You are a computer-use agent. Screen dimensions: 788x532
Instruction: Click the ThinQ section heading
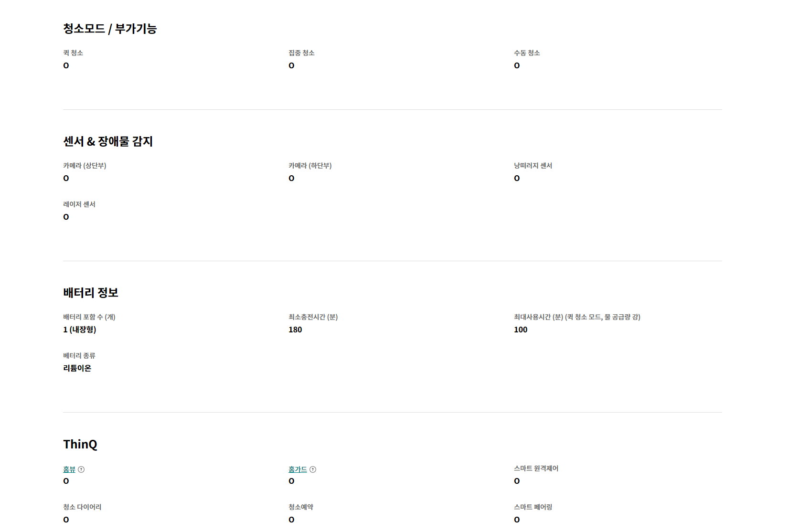(x=80, y=444)
